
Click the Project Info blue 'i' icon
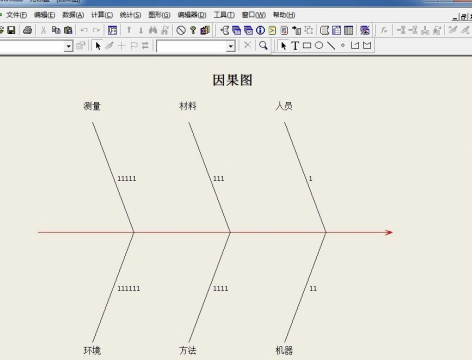pyautogui.click(x=260, y=30)
